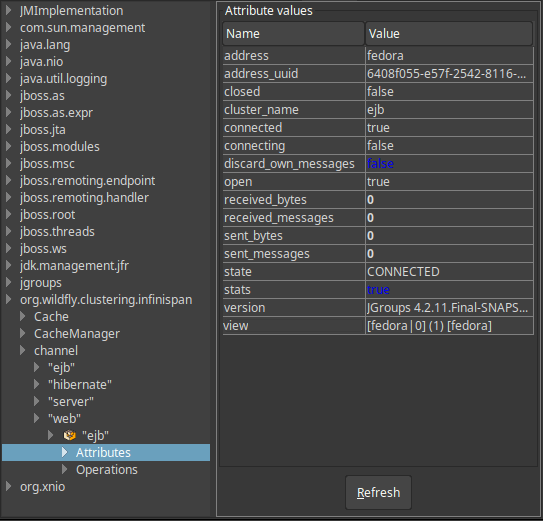
Task: Click the Value column header
Action: (x=449, y=34)
